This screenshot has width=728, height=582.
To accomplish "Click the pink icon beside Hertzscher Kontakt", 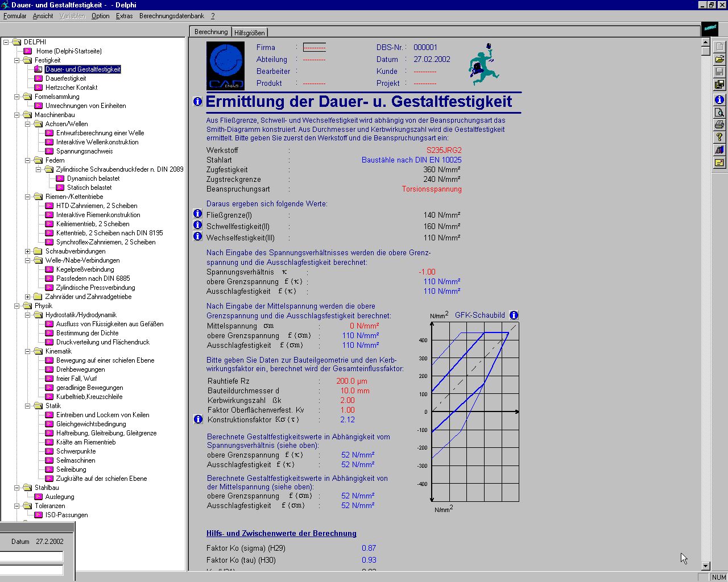I will coord(39,88).
